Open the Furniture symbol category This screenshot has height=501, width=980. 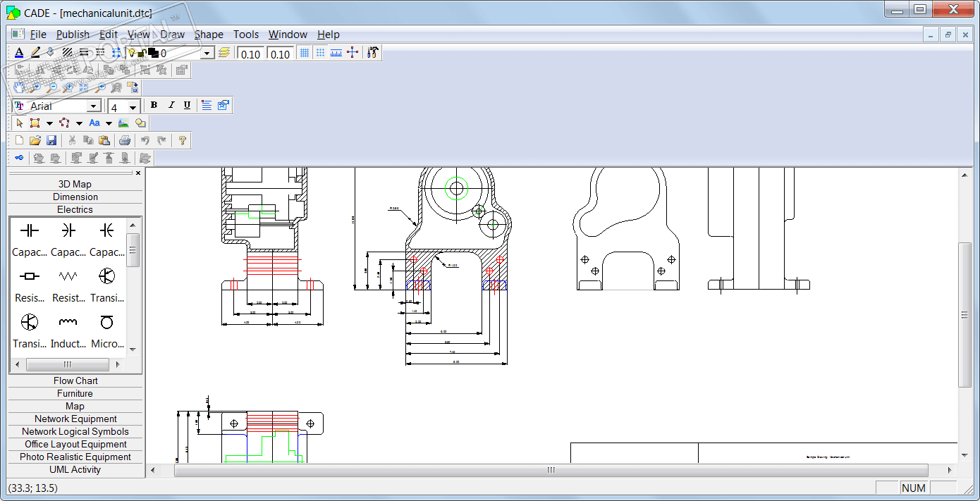click(75, 394)
